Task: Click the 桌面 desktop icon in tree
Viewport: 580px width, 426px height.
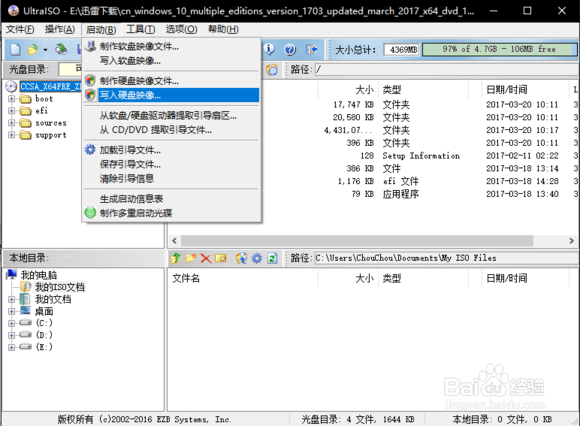Action: tap(26, 311)
